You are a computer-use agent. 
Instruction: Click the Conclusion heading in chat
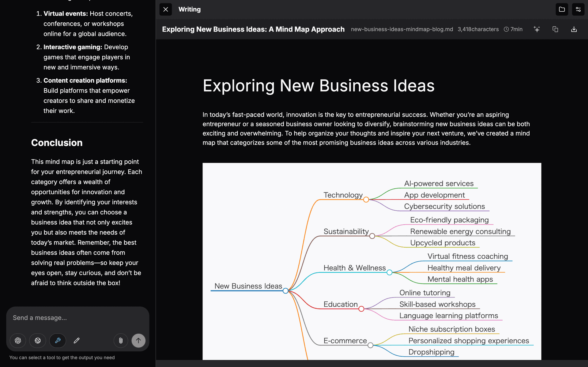57,143
